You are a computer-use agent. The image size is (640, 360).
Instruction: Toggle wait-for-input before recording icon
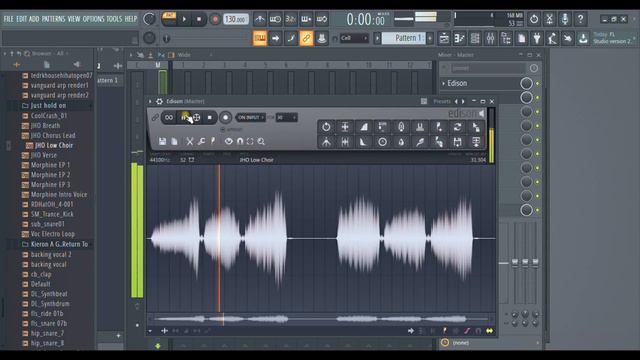pos(276,19)
